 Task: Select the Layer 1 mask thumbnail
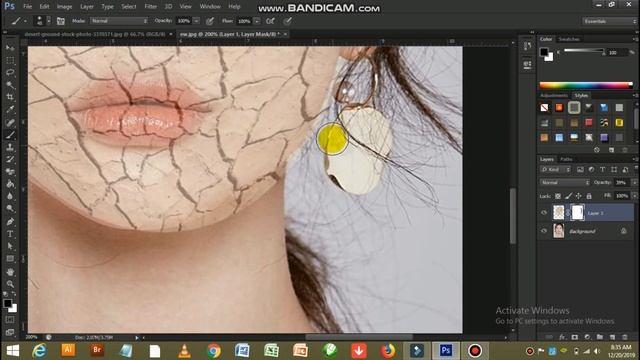[577, 213]
